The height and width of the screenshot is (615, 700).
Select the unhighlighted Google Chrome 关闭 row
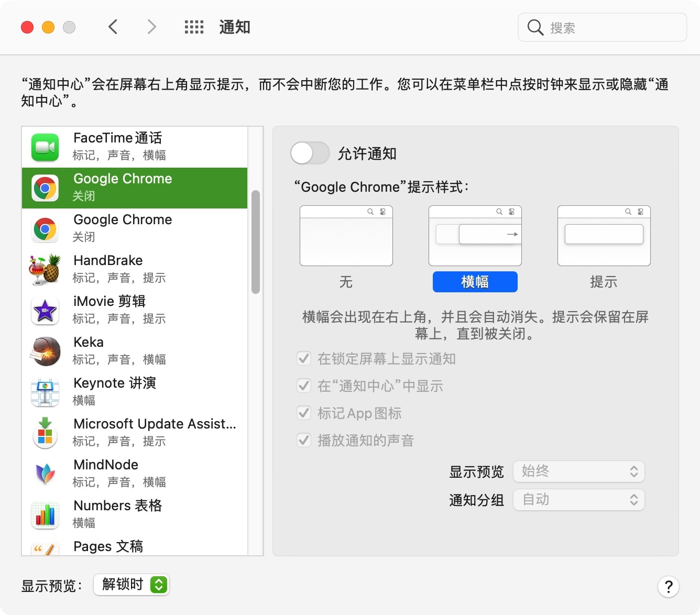(135, 229)
